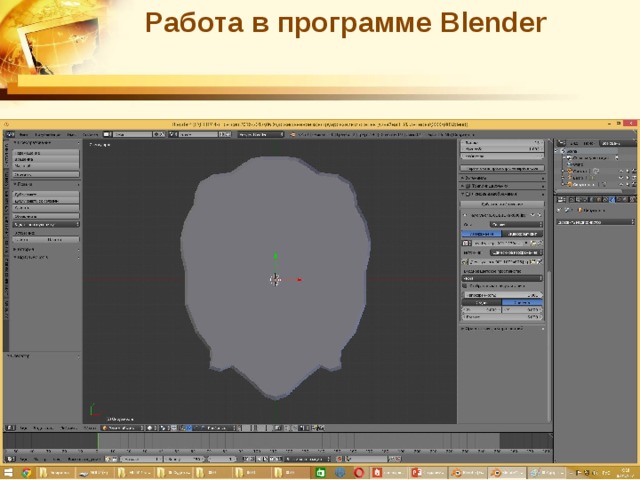Viewport: 640px width, 480px height.
Task: Toggle Camera visibility eye in outliner
Action: [x=621, y=171]
